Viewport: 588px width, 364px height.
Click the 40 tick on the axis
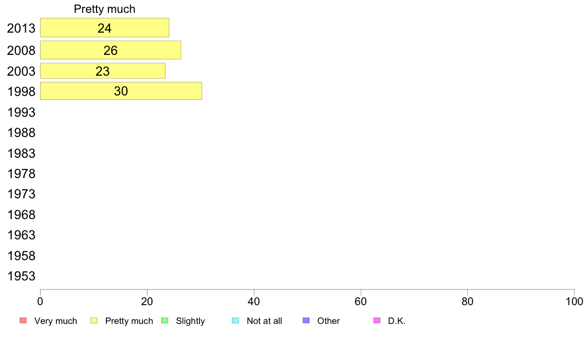(254, 301)
